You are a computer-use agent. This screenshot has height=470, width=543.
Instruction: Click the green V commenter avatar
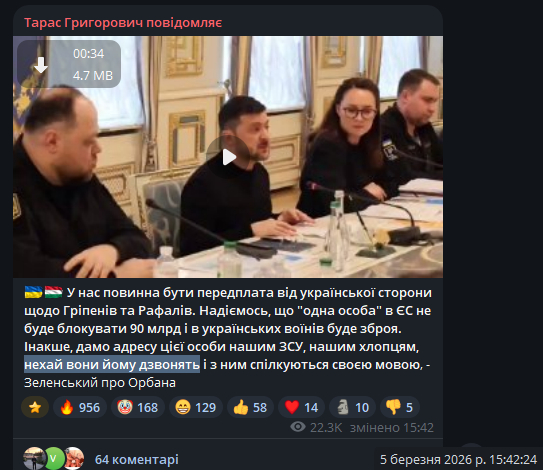54,459
